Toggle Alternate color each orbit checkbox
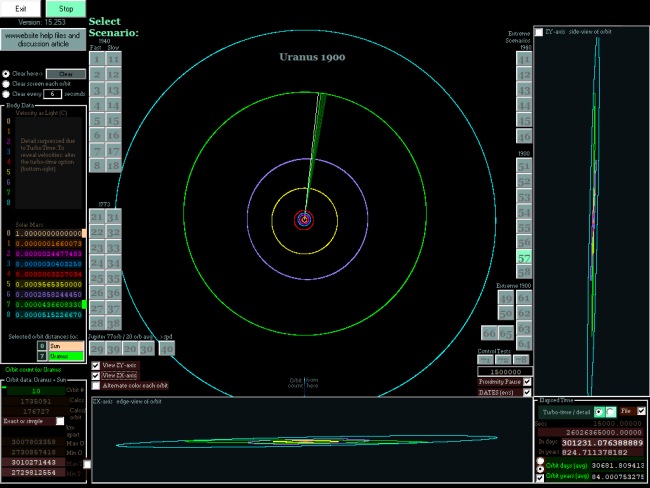This screenshot has height=488, width=650. coord(96,386)
